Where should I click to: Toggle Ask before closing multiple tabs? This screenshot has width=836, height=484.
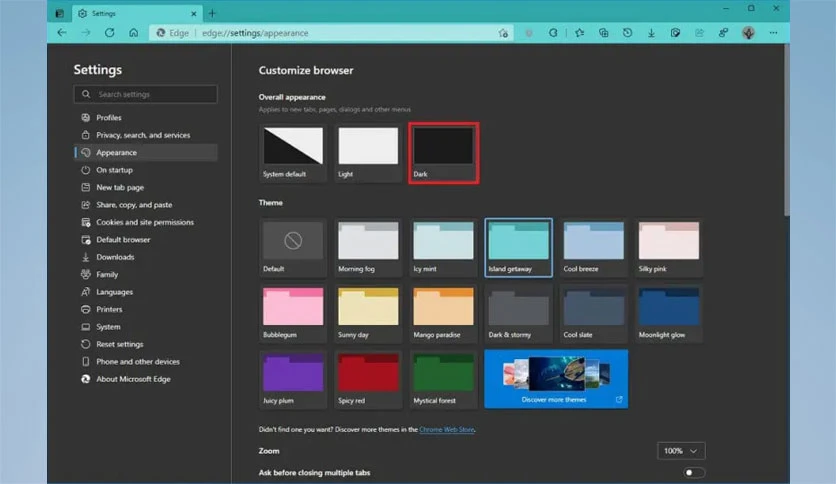[694, 472]
